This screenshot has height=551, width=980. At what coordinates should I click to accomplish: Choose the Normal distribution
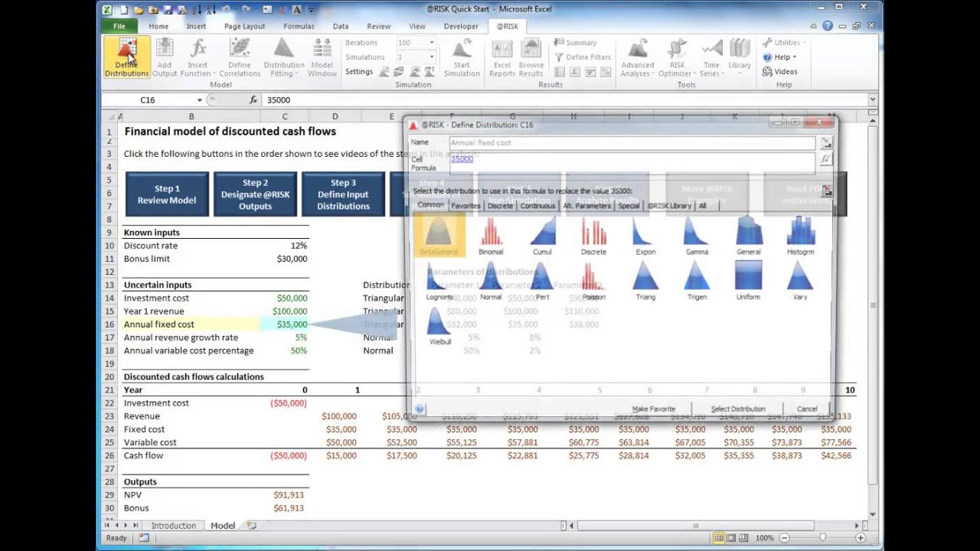(491, 281)
